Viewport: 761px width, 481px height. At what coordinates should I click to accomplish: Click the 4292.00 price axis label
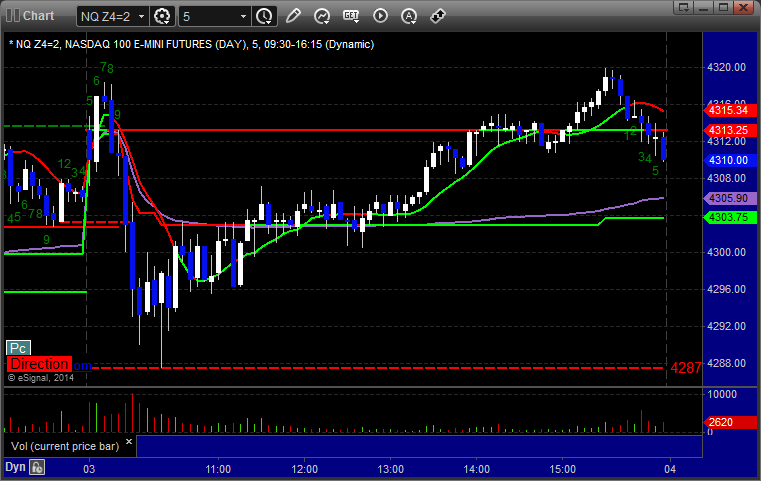tap(727, 326)
